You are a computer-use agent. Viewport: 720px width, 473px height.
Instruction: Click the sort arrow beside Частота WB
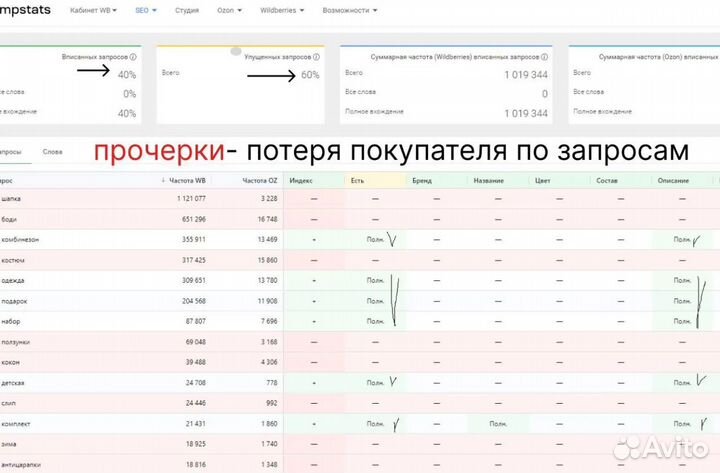tap(163, 180)
